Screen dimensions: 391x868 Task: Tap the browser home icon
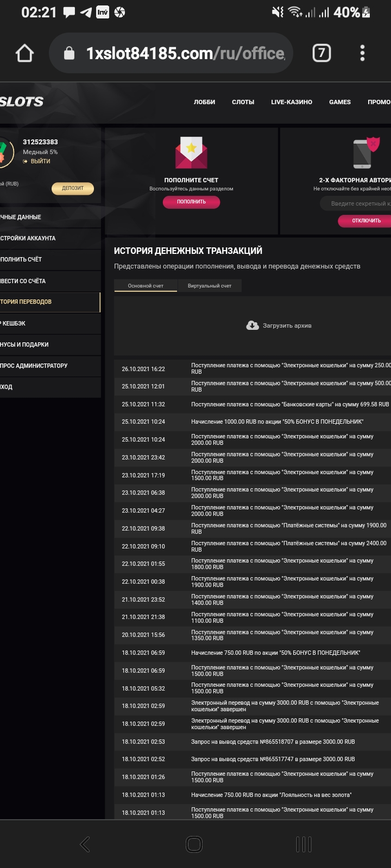pyautogui.click(x=25, y=53)
